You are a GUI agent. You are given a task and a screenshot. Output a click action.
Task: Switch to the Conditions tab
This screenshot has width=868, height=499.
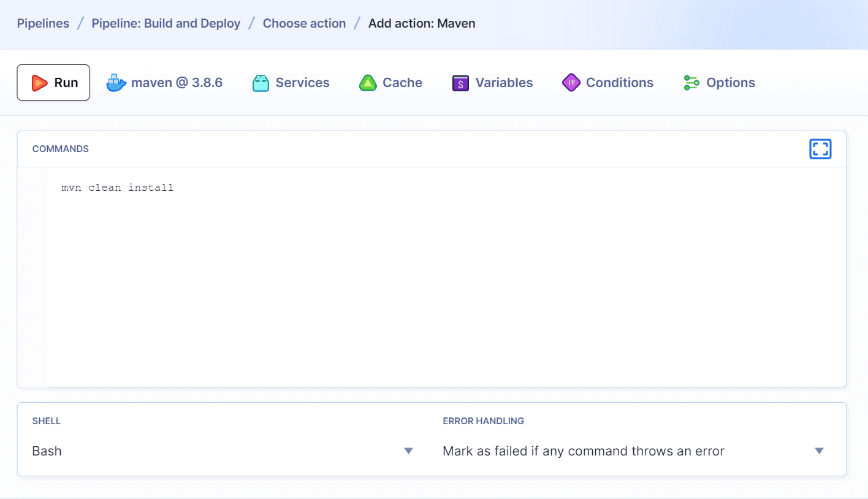620,82
